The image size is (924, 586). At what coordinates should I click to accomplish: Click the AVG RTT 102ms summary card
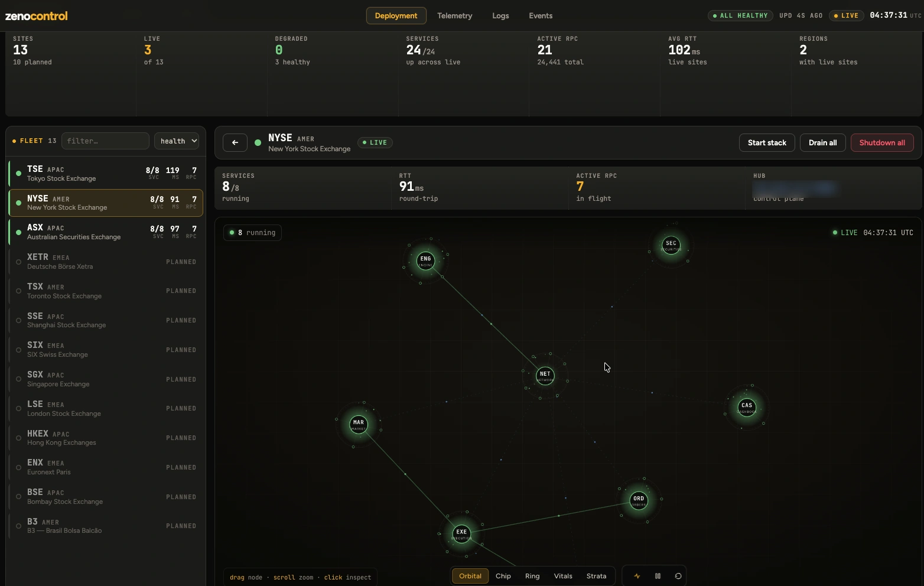pos(726,74)
